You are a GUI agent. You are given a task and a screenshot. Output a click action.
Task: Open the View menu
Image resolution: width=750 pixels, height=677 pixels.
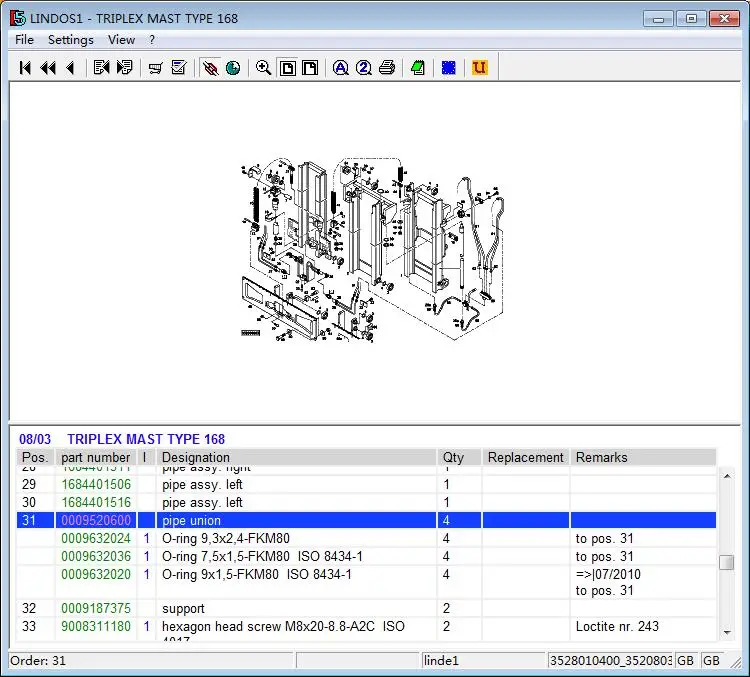(121, 40)
